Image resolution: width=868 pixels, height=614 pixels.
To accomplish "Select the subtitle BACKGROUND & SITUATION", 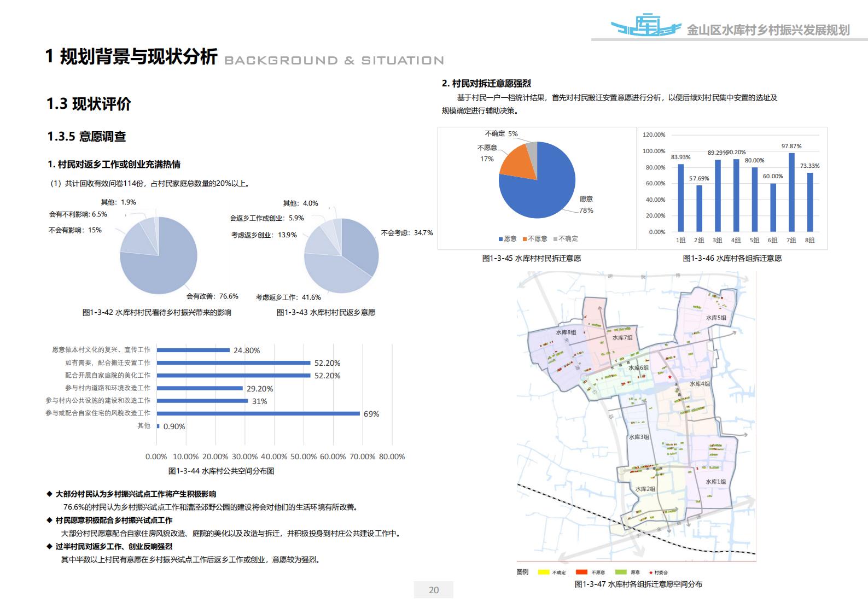I will click(x=334, y=61).
